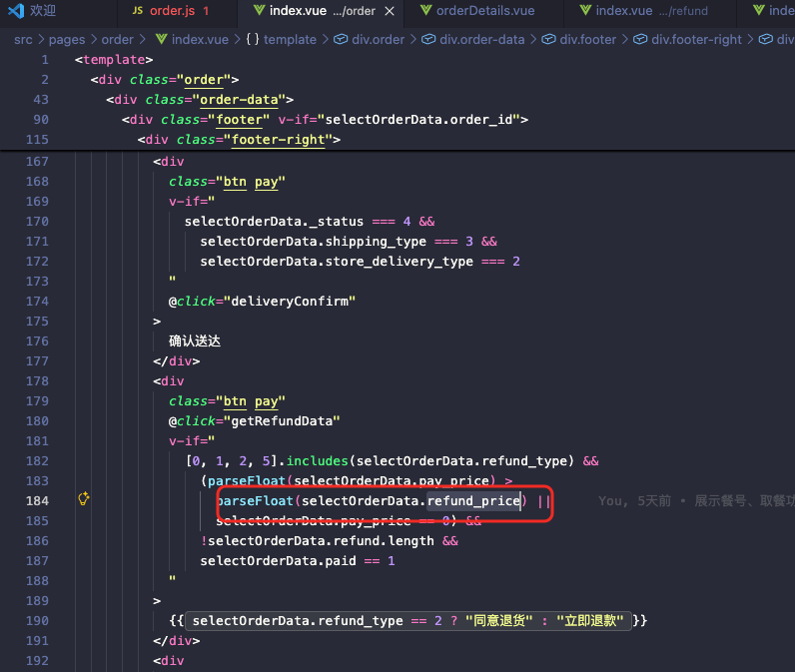Screen dimensions: 795x672
Task: Click the src breadcrumb segment
Action: pyautogui.click(x=23, y=40)
